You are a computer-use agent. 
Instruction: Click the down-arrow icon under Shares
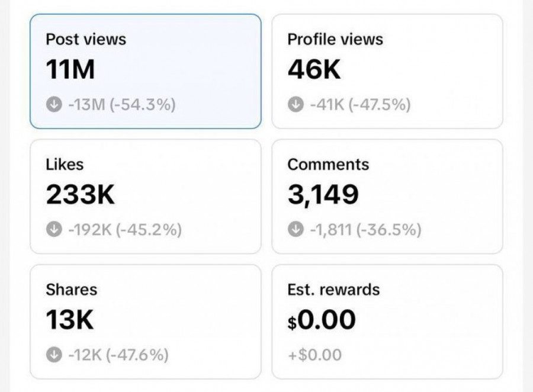[x=54, y=355]
